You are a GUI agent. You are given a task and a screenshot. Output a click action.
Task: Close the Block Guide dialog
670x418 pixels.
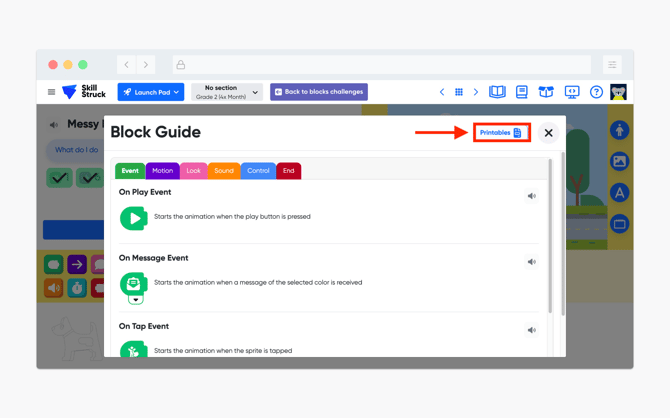pos(549,133)
